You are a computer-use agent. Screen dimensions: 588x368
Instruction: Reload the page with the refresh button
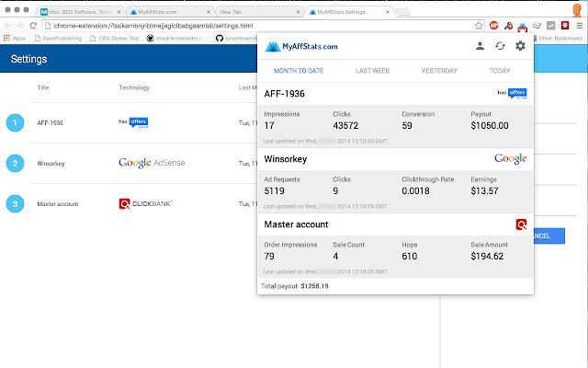click(33, 26)
